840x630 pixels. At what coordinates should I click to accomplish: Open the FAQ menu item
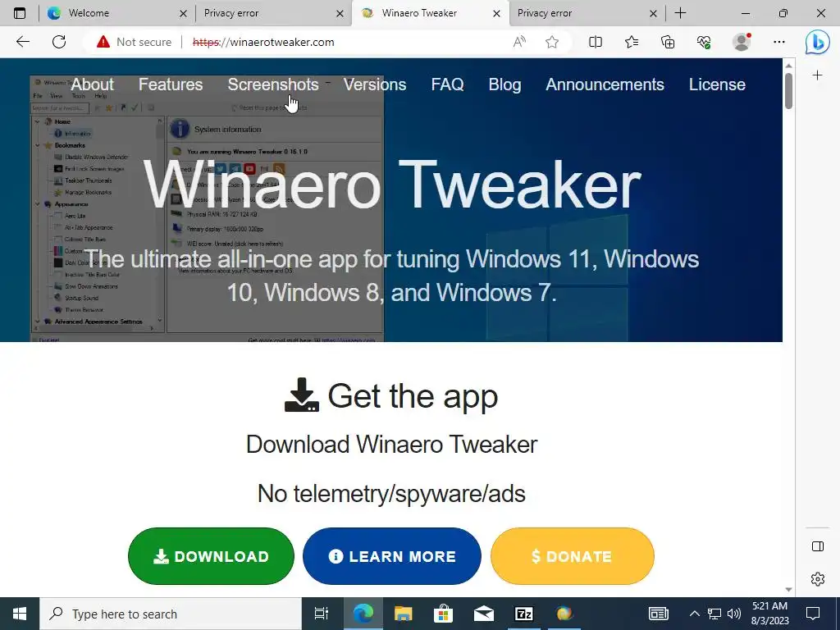[447, 84]
